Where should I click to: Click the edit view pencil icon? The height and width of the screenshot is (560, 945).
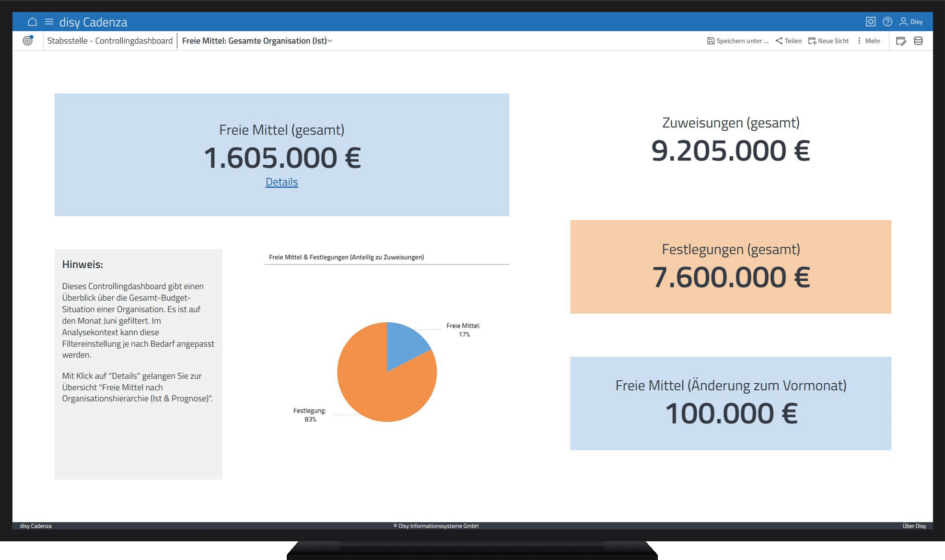(x=901, y=41)
